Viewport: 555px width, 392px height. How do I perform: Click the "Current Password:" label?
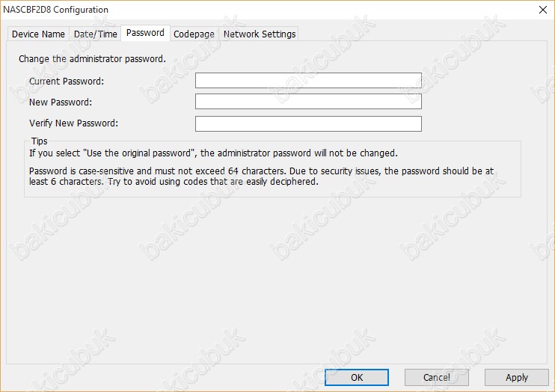67,82
